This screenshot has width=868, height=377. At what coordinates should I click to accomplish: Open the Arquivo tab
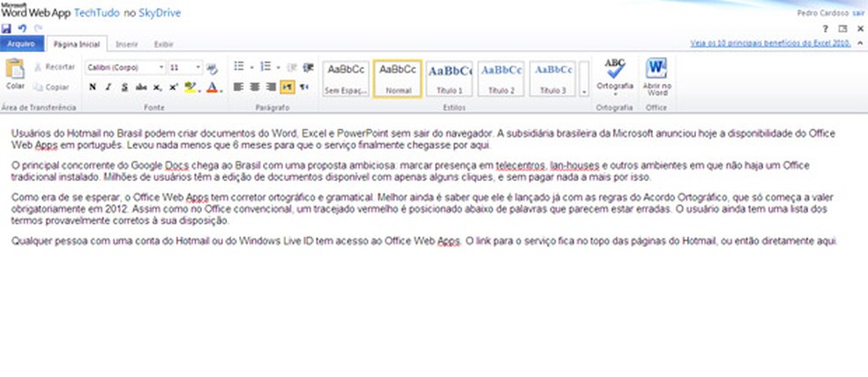pyautogui.click(x=21, y=43)
